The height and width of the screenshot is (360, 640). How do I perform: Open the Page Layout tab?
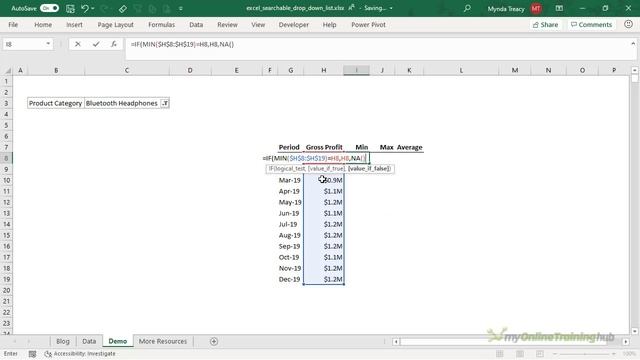116,24
